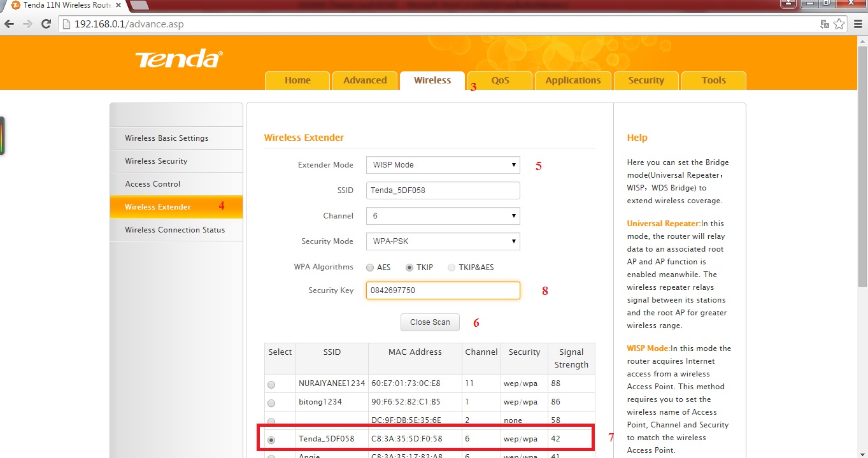Click the Security Key input field
Image resolution: width=868 pixels, height=458 pixels.
(443, 290)
